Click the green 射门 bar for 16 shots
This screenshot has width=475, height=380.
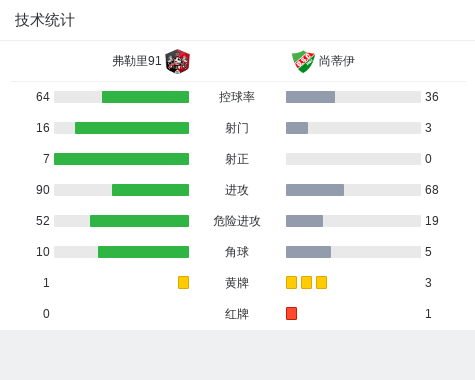[x=132, y=128]
